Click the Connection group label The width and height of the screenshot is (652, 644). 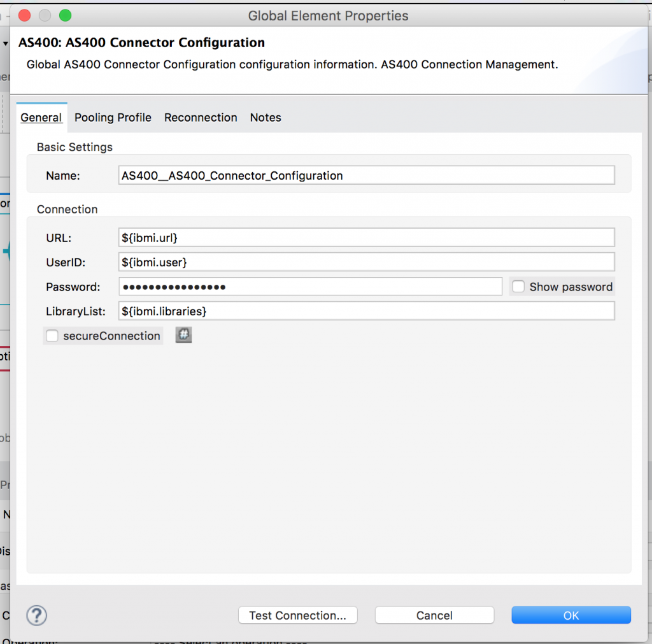click(x=67, y=210)
